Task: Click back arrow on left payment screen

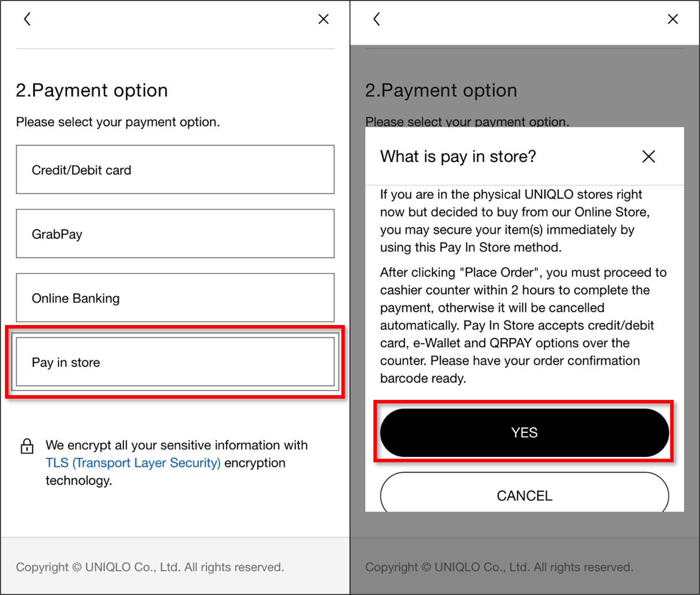Action: (x=28, y=19)
